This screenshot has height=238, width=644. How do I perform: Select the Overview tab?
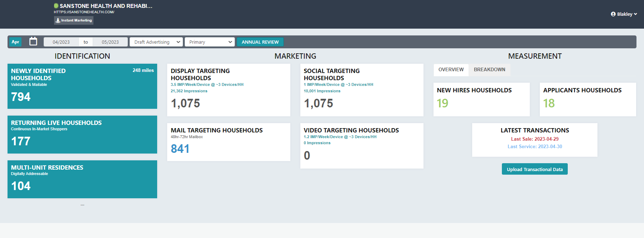[451, 69]
